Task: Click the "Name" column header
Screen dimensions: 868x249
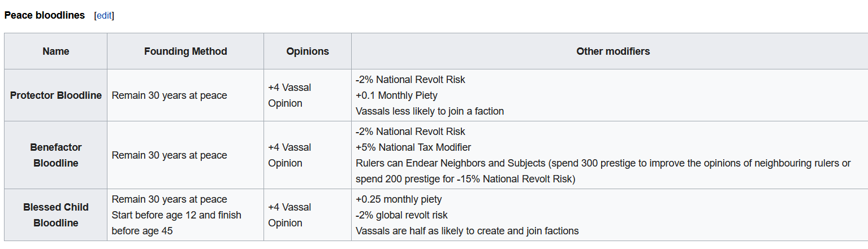Action: (56, 51)
